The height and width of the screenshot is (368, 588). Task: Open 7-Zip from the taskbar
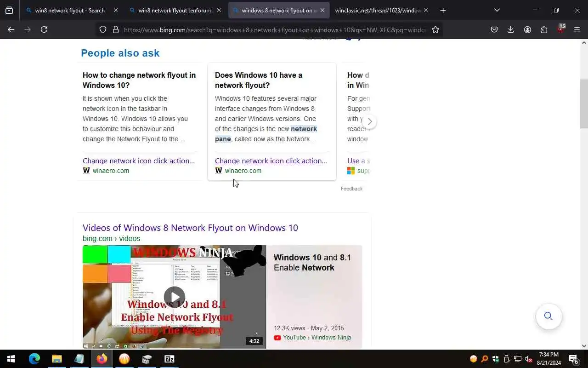tap(169, 359)
